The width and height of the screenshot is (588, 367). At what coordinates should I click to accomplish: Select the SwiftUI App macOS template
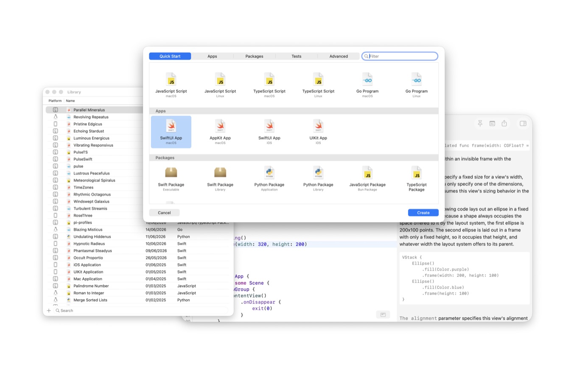[171, 132]
